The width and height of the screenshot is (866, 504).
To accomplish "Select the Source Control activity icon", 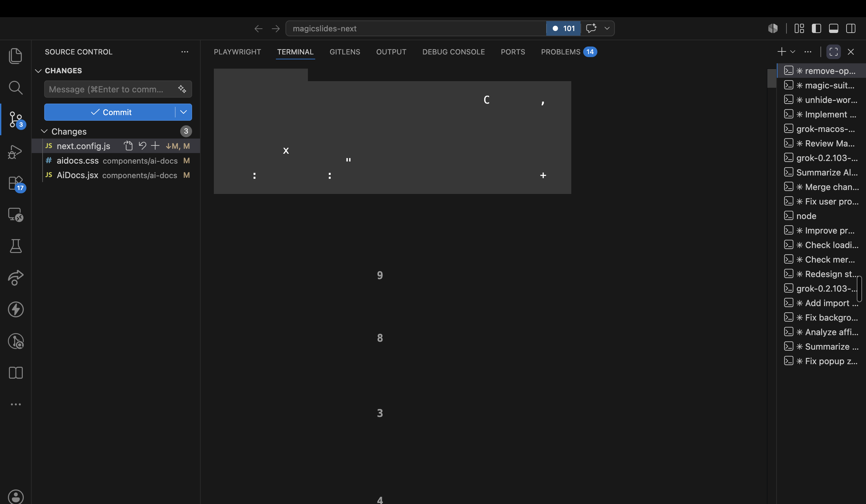I will point(16,119).
